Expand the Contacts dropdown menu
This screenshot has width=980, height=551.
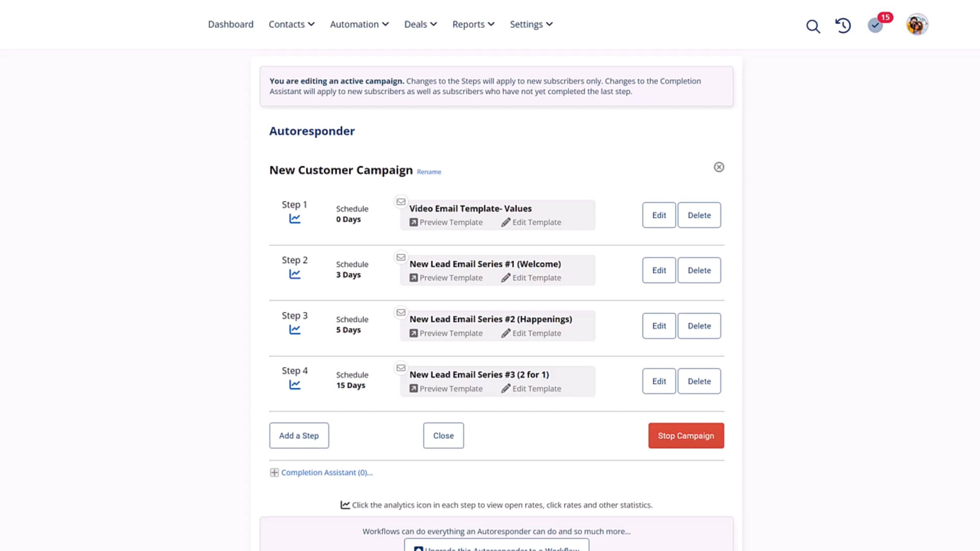[292, 24]
